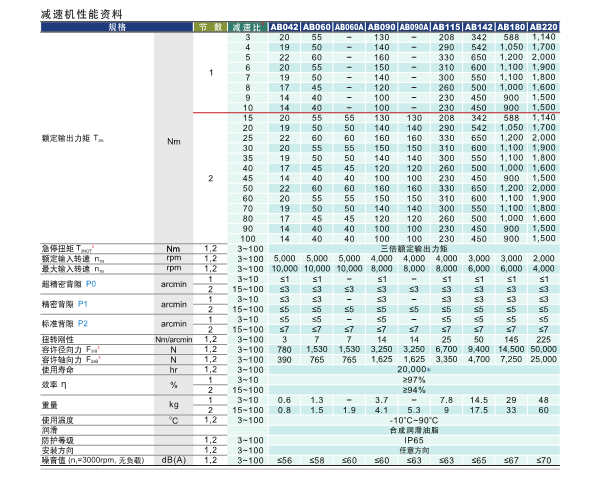604x485 pixels.
Task: Click the 减速比 header cell
Action: pos(247,27)
